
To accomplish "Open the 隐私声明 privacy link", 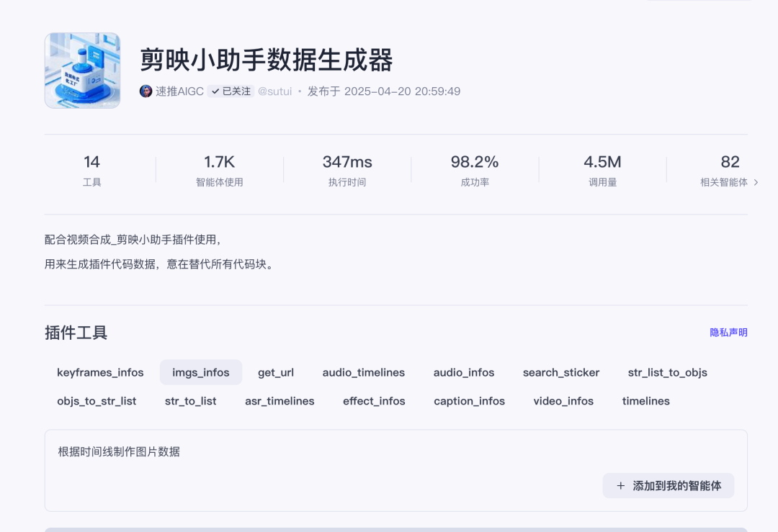I will tap(728, 332).
